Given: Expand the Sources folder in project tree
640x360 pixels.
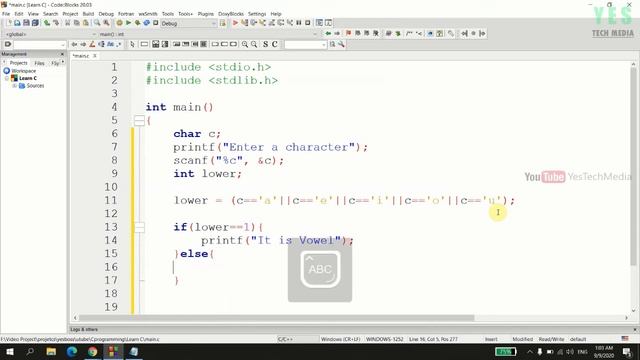Looking at the screenshot, I should 15,86.
